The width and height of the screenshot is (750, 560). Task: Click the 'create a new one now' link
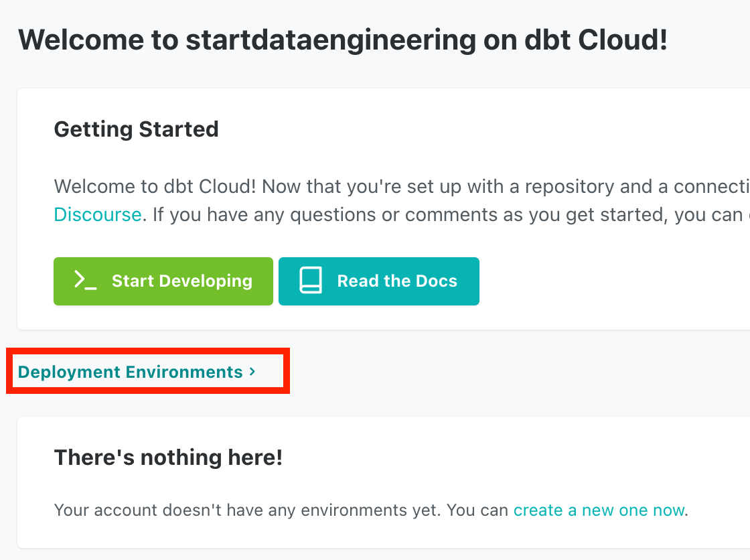point(599,510)
